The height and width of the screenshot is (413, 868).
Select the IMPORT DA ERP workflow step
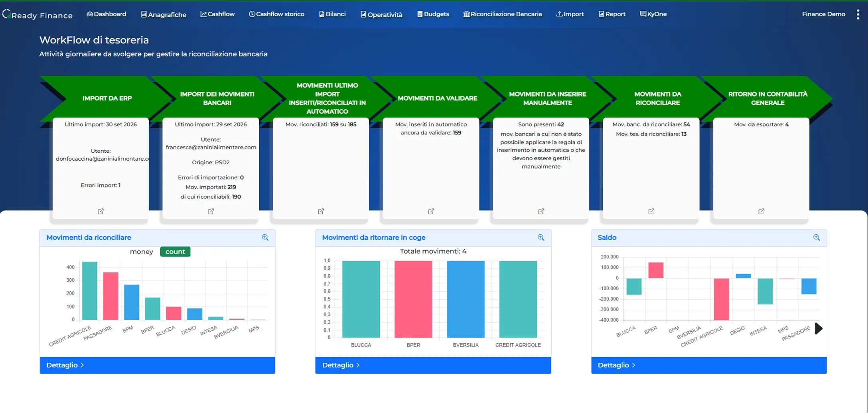tap(107, 98)
